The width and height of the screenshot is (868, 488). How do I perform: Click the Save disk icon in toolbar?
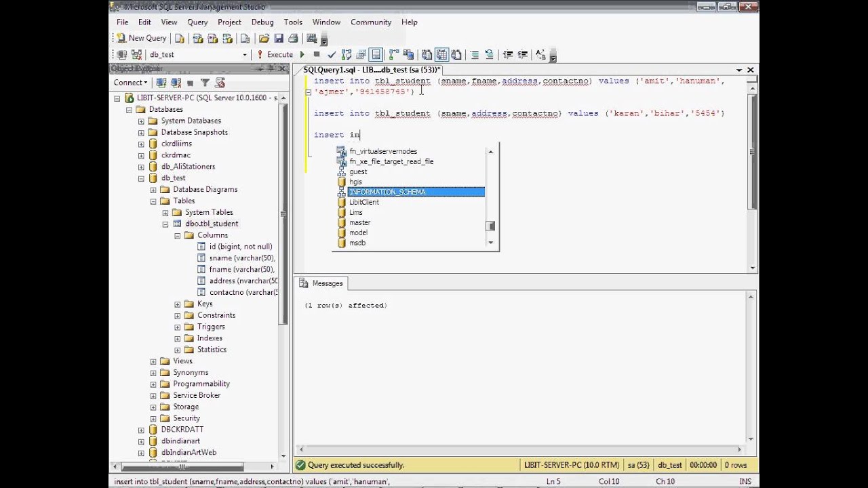click(279, 38)
